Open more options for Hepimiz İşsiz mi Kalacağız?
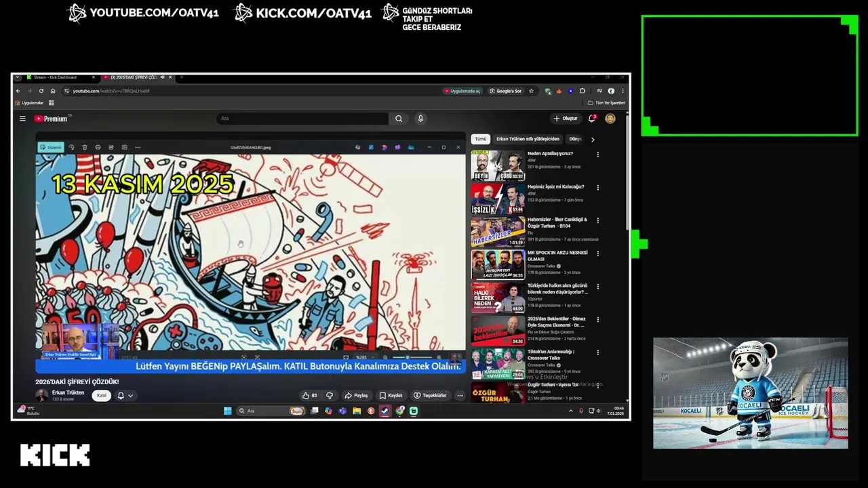 coord(598,188)
